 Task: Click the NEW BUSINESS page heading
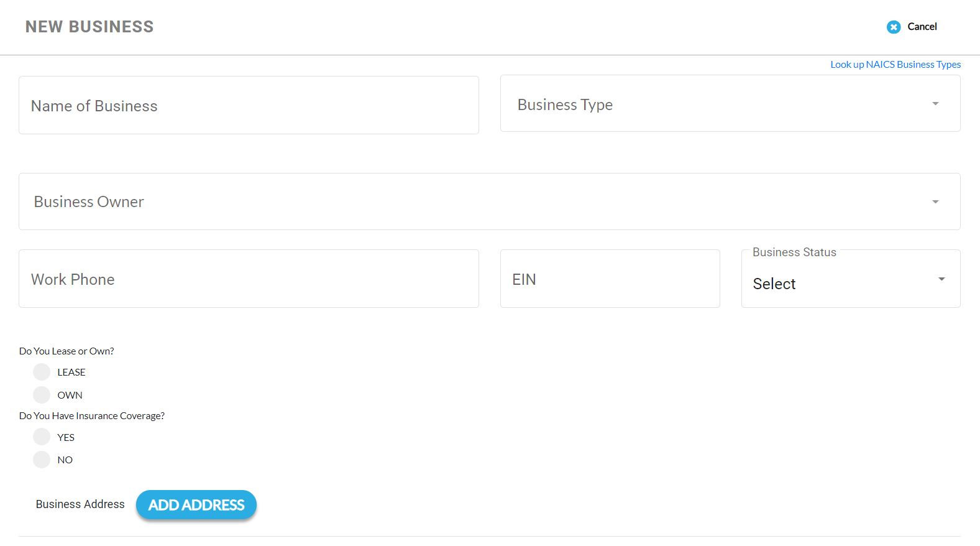(x=89, y=27)
